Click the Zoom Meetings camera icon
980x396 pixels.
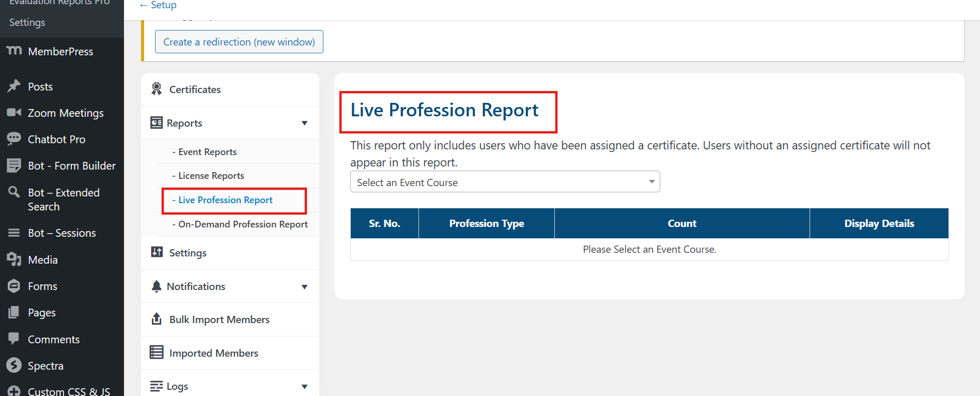pos(14,112)
